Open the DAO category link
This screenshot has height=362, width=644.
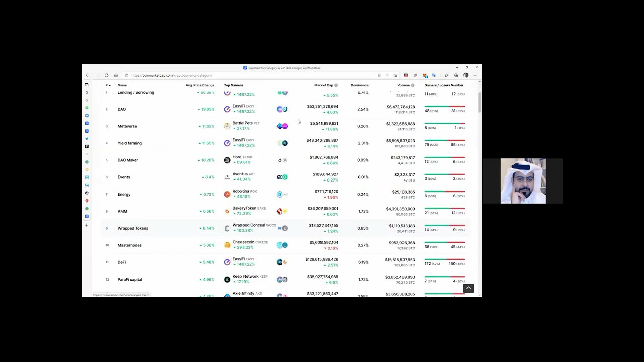pyautogui.click(x=122, y=109)
